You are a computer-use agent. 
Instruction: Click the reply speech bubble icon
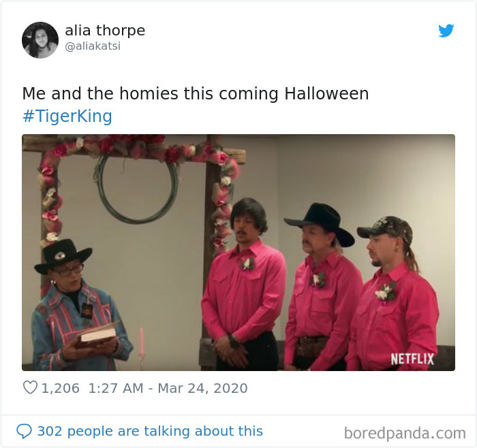pos(24,432)
